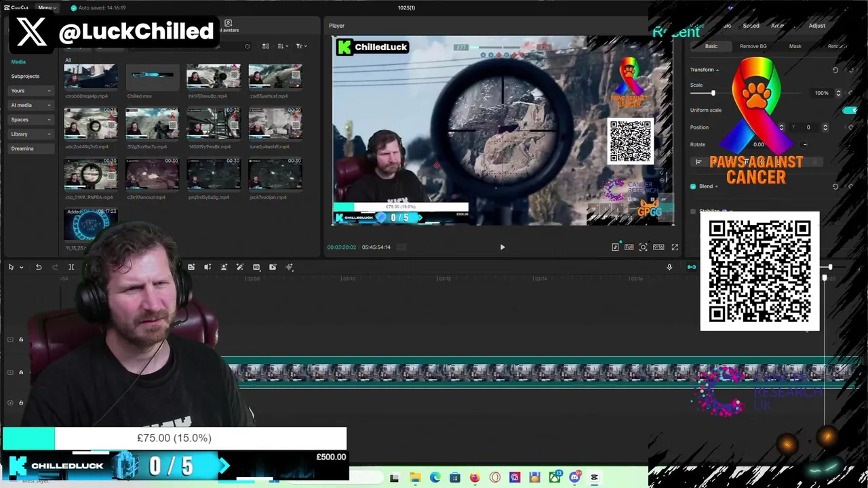Click the zoom magnifier icon in Player
Screen dimensions: 868x488
click(643, 247)
